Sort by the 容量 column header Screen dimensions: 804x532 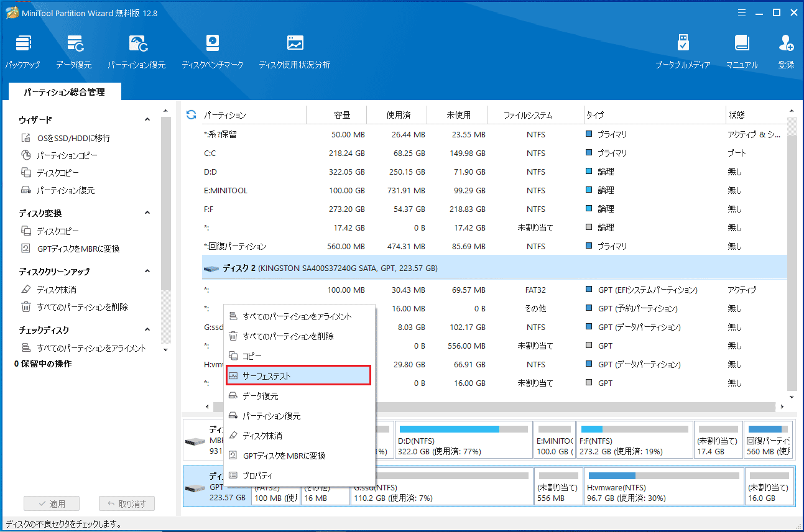tap(336, 115)
